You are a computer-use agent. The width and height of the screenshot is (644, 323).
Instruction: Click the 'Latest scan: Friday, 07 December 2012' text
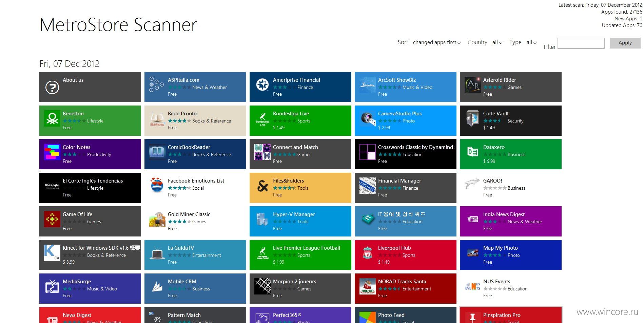coord(600,5)
